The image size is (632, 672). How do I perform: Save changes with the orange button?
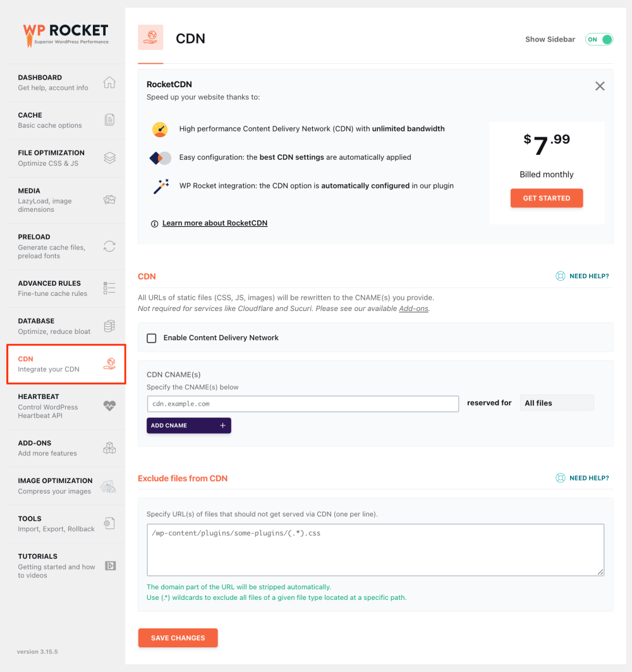coord(178,638)
